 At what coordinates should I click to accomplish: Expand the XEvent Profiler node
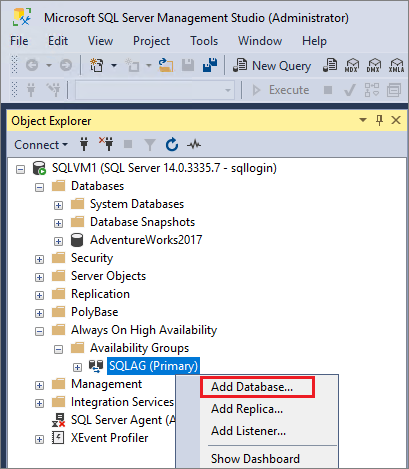click(39, 439)
